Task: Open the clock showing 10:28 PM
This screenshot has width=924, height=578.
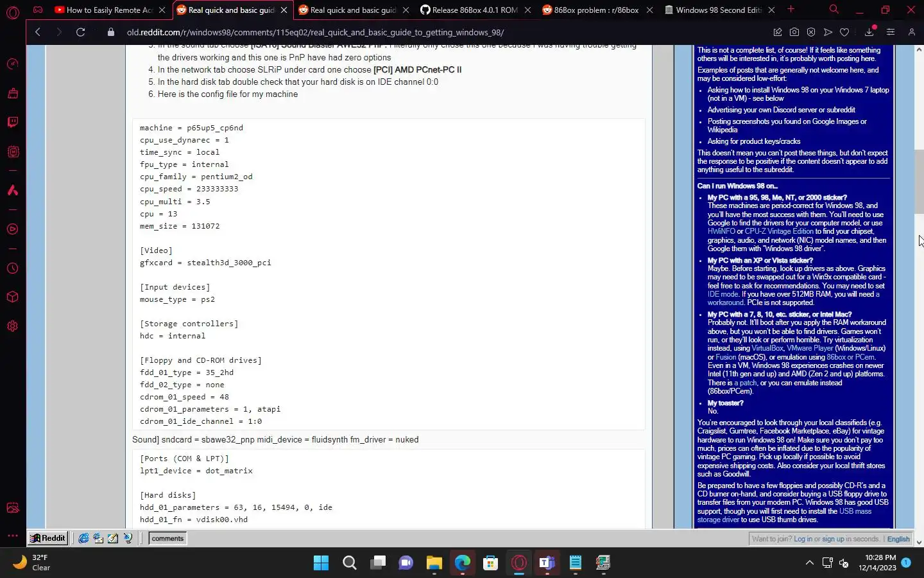Action: [878, 563]
